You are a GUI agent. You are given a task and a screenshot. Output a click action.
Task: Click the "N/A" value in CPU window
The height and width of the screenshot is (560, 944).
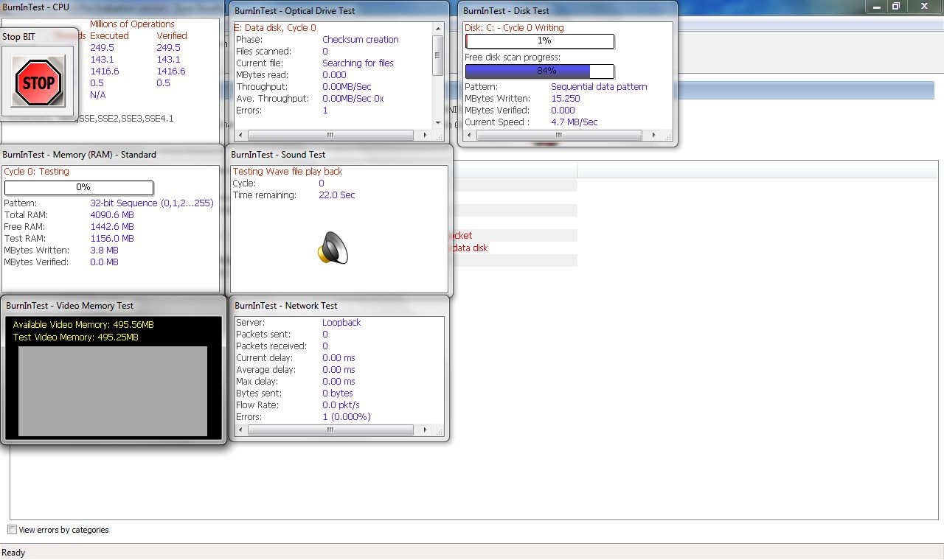pyautogui.click(x=97, y=95)
